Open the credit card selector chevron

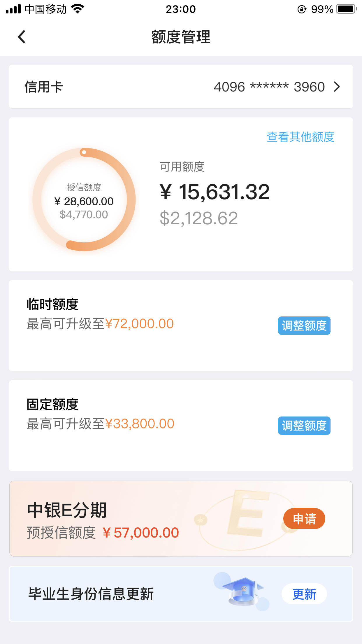tap(337, 87)
